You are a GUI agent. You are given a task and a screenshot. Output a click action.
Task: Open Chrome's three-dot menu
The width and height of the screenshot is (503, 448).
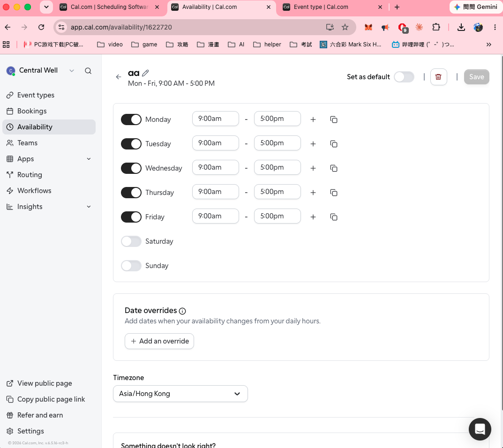click(495, 27)
